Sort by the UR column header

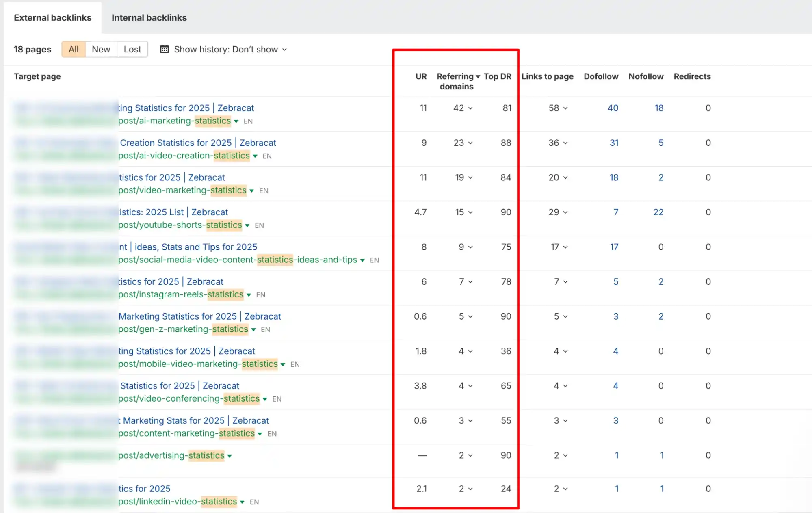[x=421, y=76]
